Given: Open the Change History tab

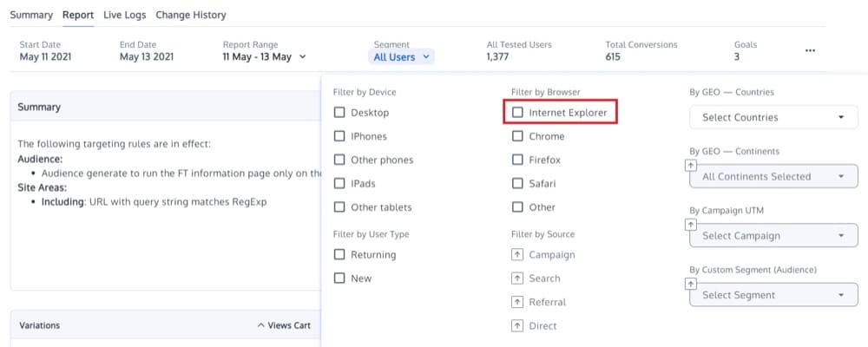Looking at the screenshot, I should coord(190,15).
